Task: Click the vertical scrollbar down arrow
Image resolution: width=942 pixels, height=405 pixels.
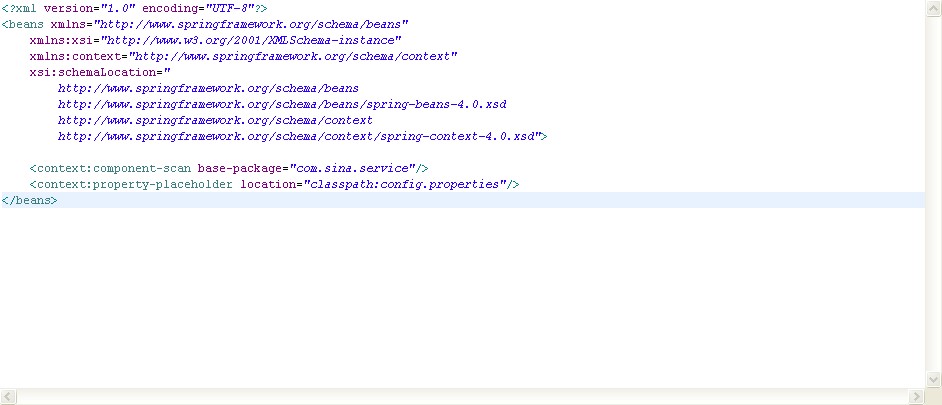Action: pyautogui.click(x=933, y=379)
